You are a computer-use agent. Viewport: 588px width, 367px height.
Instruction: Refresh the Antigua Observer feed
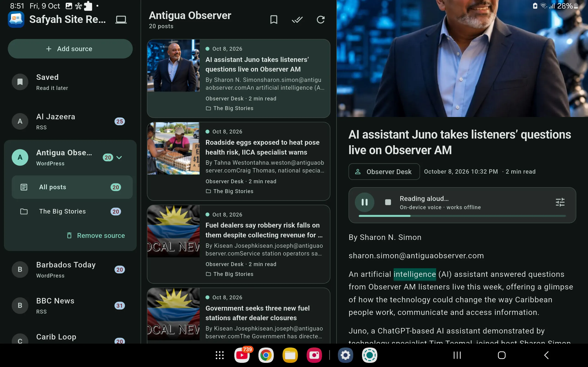pyautogui.click(x=320, y=20)
